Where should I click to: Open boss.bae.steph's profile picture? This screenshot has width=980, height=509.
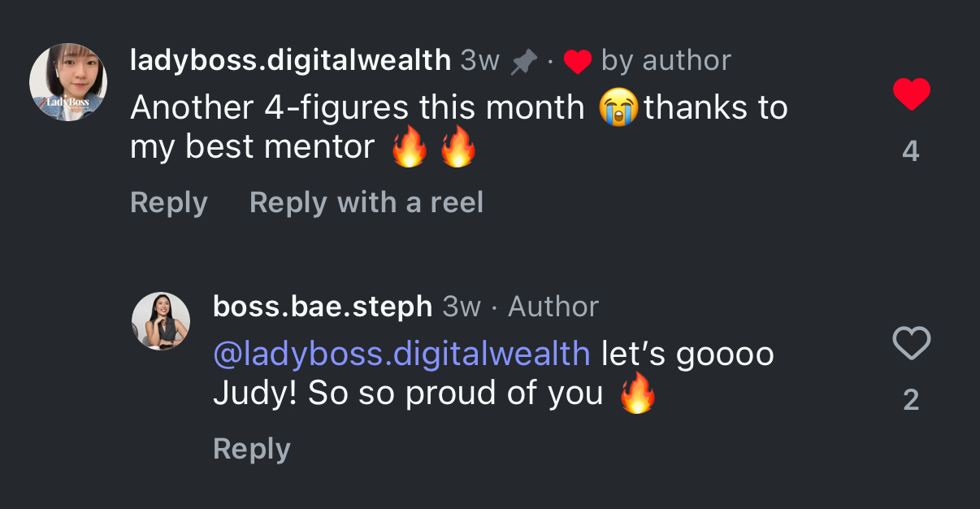coord(161,321)
